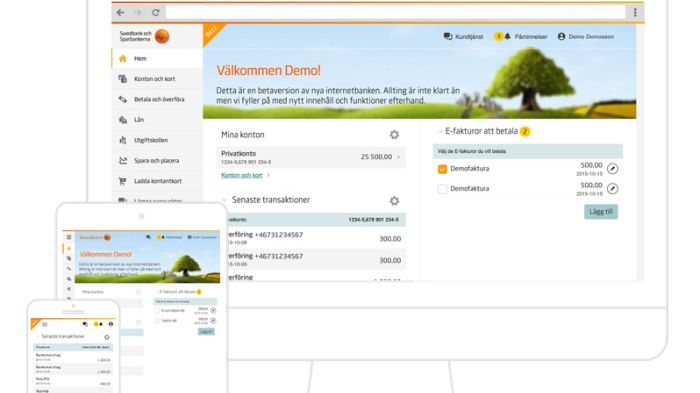The image size is (700, 393).
Task: Click the browser forward arrow
Action: click(x=138, y=13)
